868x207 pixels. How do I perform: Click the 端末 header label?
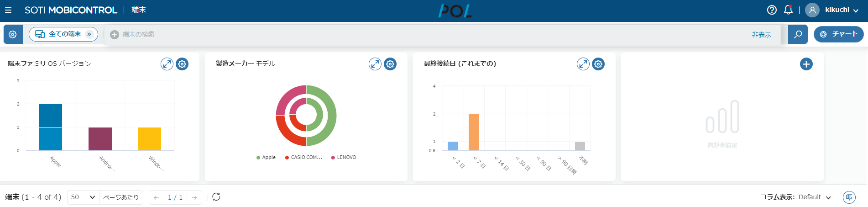tap(139, 10)
